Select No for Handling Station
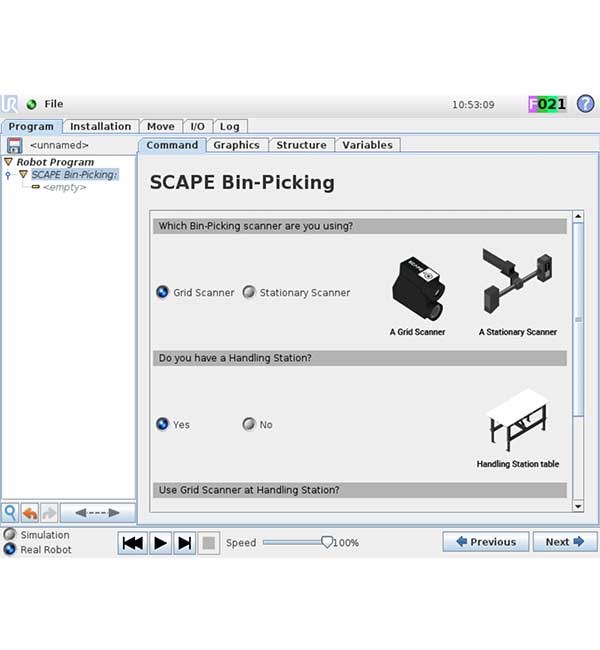The image size is (600, 650). pyautogui.click(x=249, y=424)
